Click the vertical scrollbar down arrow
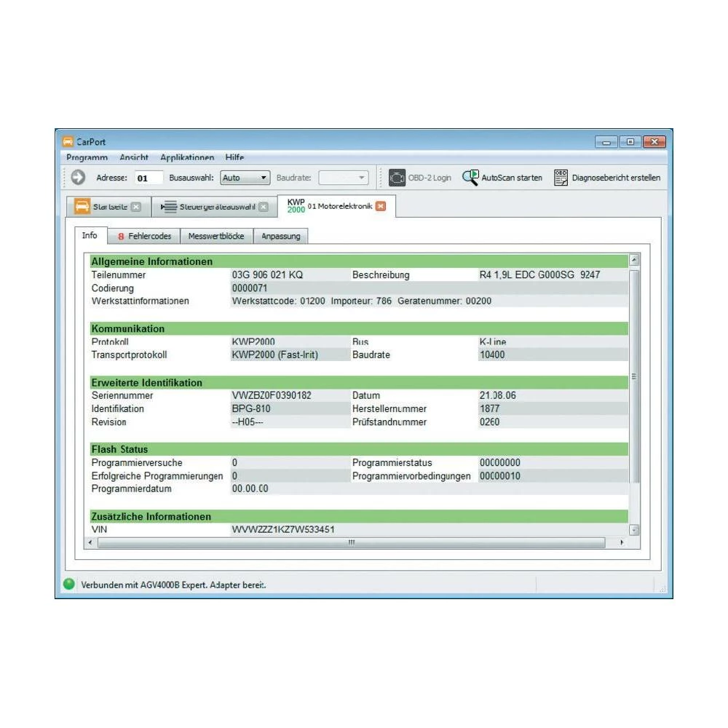Screen dimensions: 728x728 coord(633,530)
